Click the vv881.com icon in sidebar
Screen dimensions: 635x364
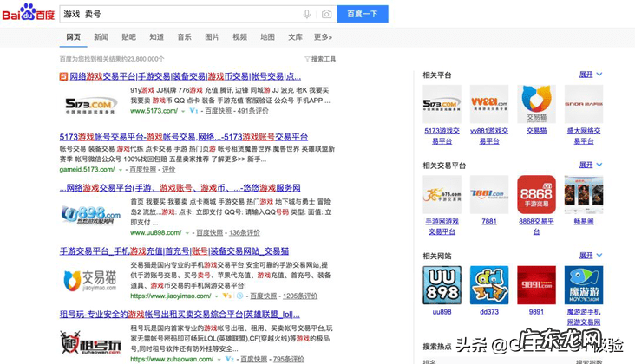(x=488, y=104)
